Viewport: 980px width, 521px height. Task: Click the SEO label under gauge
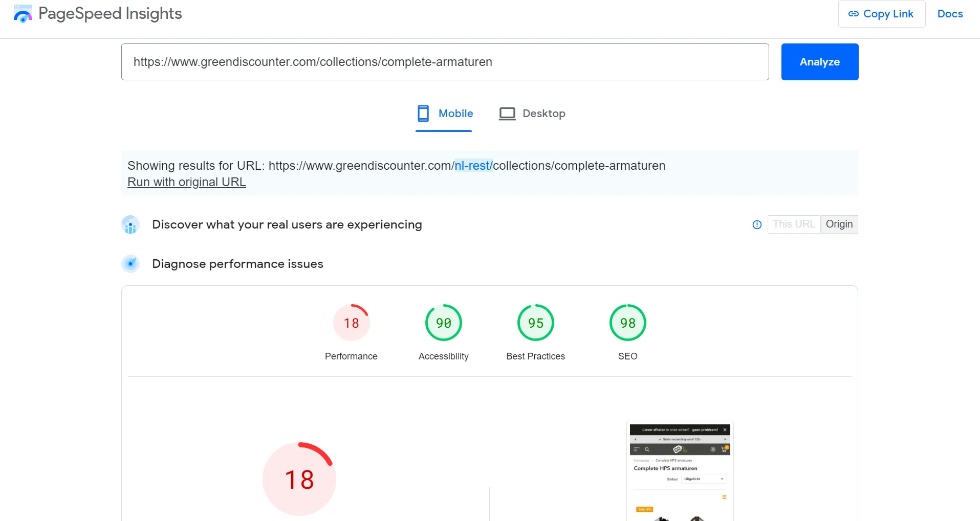click(x=628, y=356)
